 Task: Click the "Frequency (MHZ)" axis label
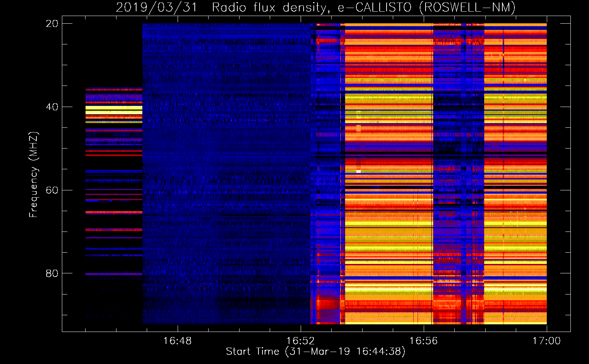pos(33,174)
